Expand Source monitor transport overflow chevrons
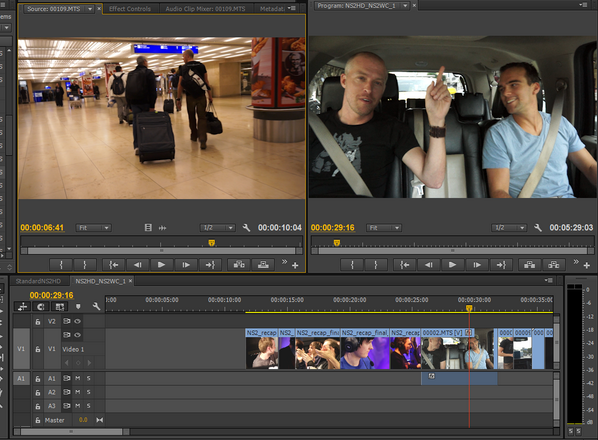Image resolution: width=598 pixels, height=440 pixels. tap(284, 262)
